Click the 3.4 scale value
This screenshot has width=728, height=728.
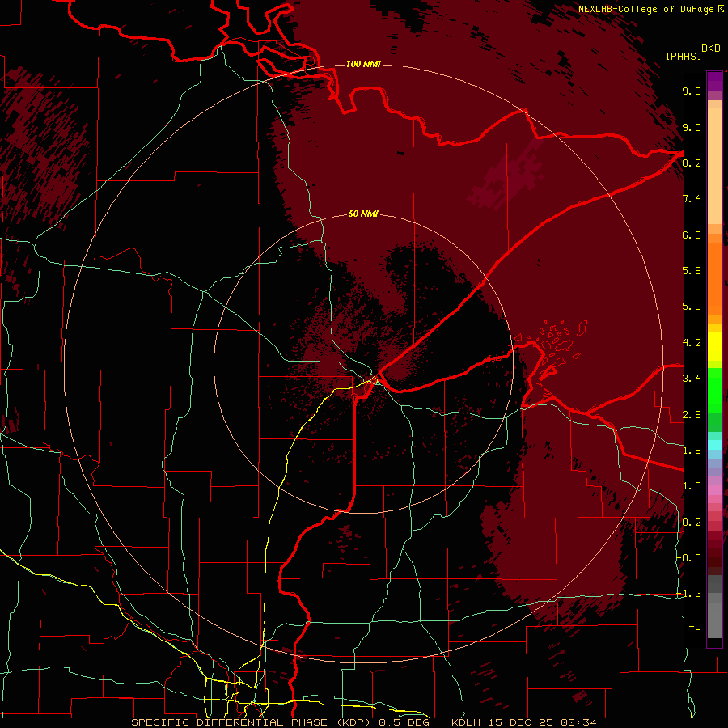click(692, 379)
